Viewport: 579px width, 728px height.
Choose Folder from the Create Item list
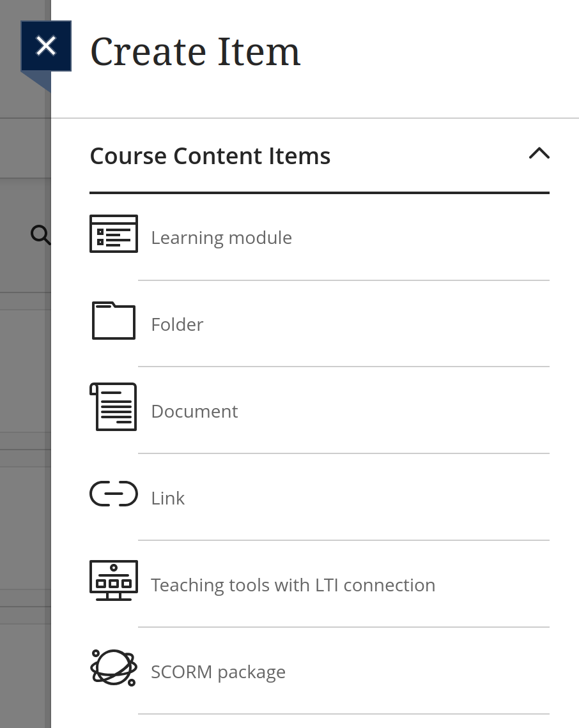177,324
